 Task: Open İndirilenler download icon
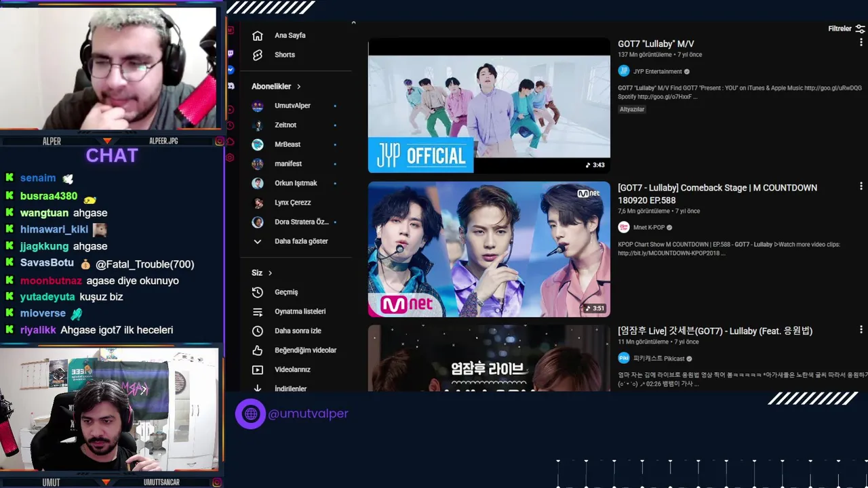[x=257, y=388]
